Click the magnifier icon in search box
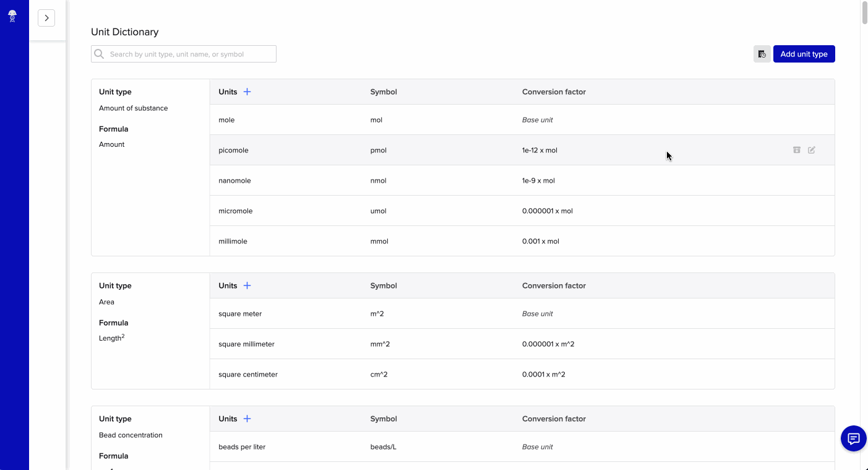The height and width of the screenshot is (470, 868). (99, 54)
